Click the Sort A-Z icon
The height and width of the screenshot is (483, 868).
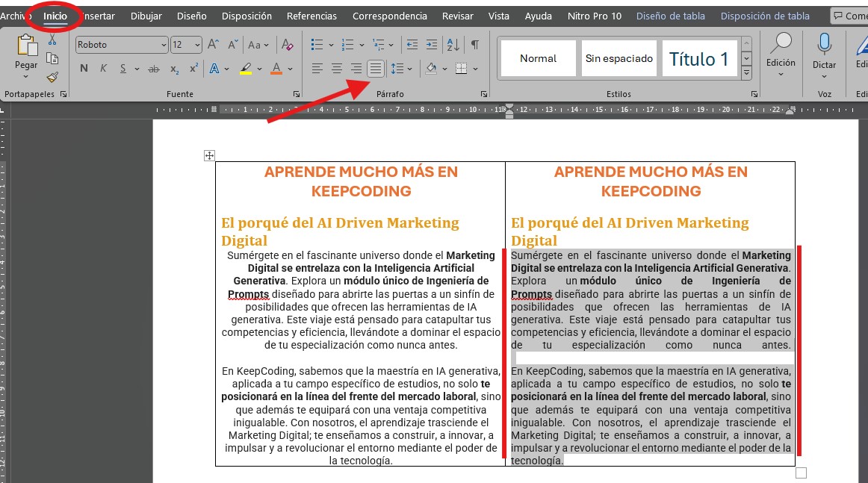(453, 44)
